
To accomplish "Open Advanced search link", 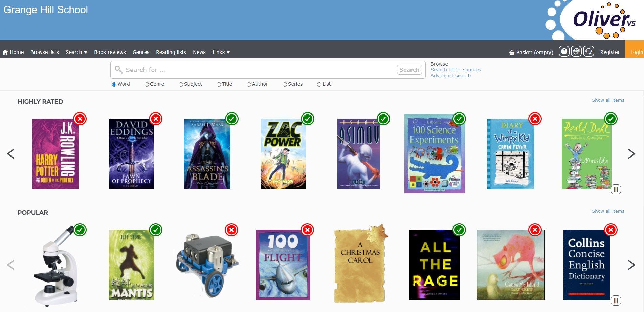I will coord(450,76).
